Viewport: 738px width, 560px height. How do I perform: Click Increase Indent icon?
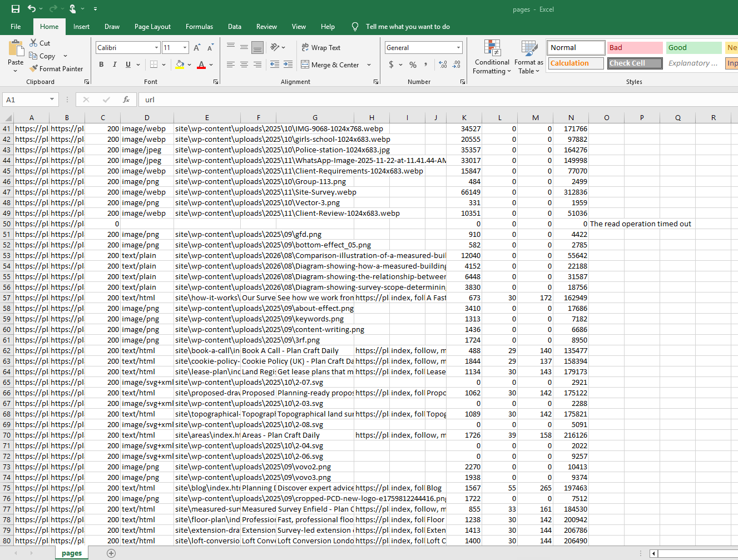point(288,65)
